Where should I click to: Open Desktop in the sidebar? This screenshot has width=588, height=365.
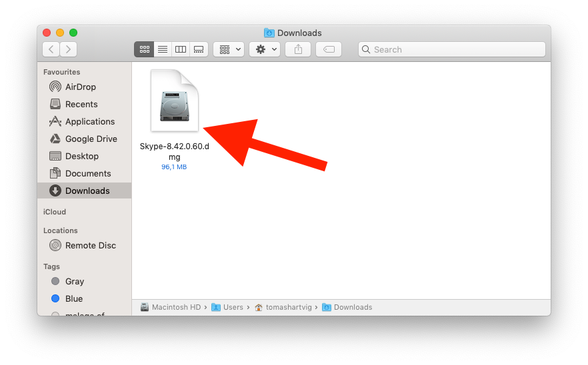pos(85,156)
